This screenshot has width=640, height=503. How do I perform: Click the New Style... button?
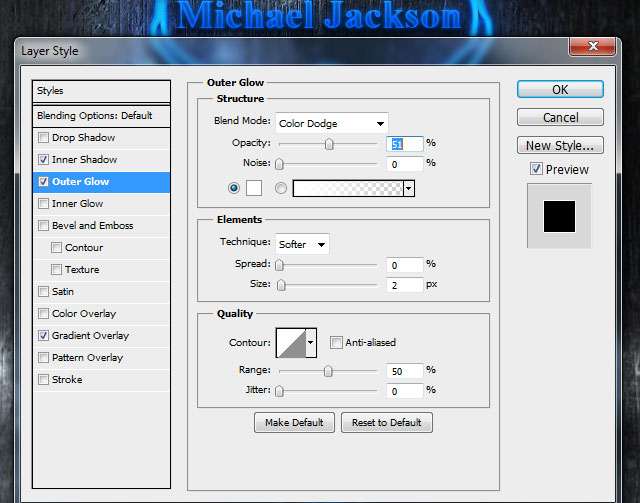click(x=560, y=145)
